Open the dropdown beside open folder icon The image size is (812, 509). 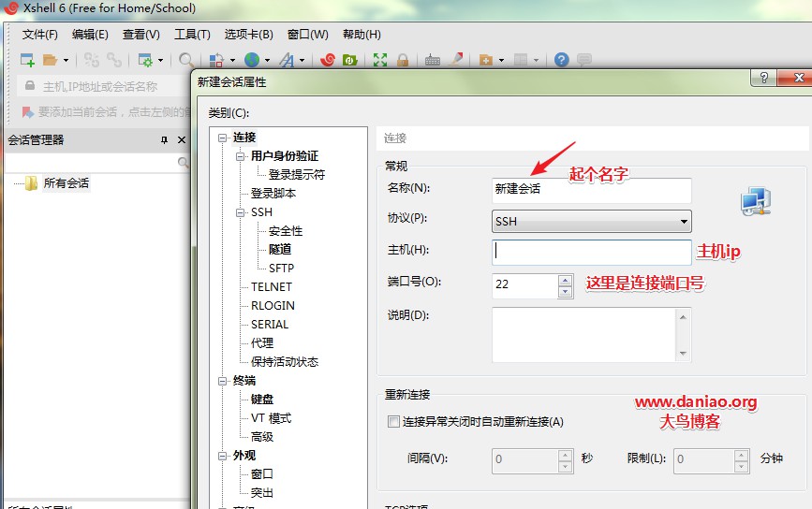[66, 61]
